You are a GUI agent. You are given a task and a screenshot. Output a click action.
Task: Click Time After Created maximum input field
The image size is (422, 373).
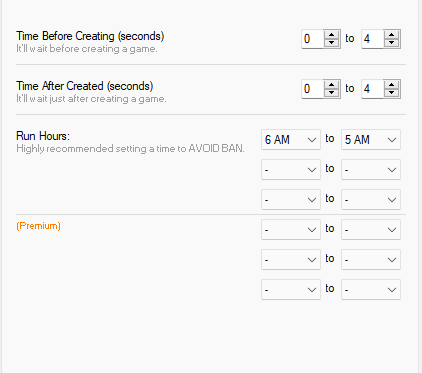click(x=373, y=89)
